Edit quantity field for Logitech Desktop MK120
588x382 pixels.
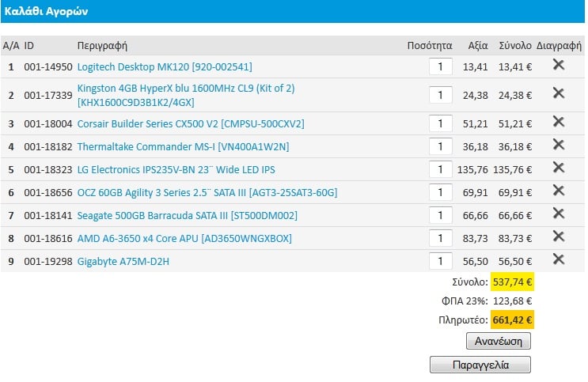(441, 66)
